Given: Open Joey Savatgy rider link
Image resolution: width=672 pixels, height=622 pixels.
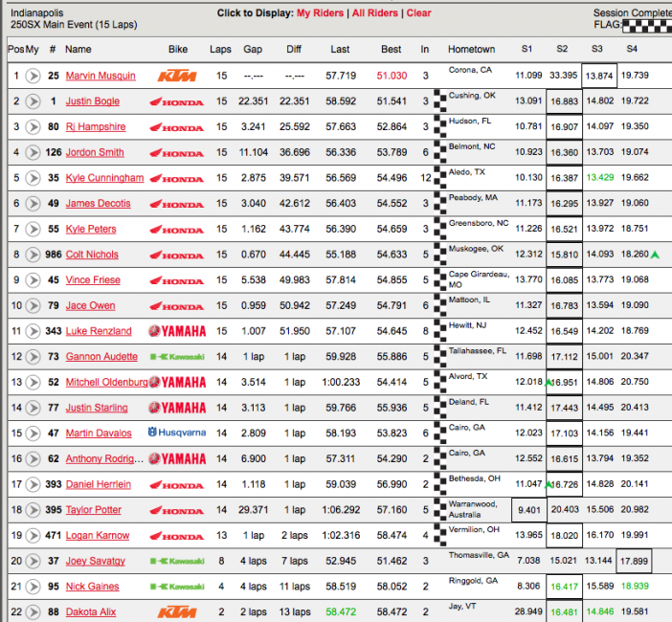Looking at the screenshot, I should (x=96, y=561).
